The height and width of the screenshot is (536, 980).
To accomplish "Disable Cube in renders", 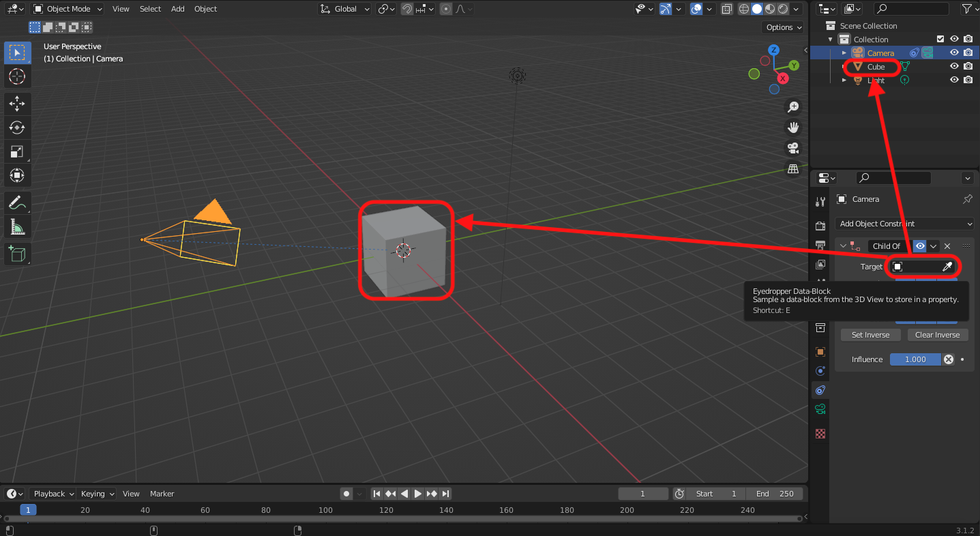I will click(968, 66).
